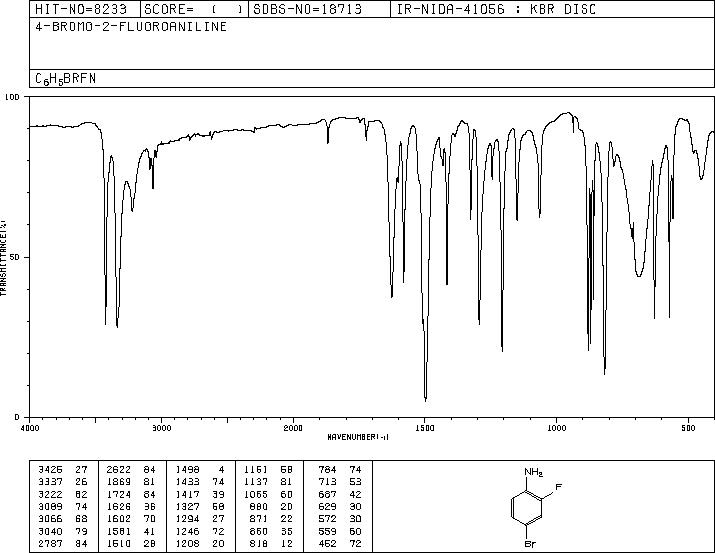This screenshot has height=553, width=715.
Task: Click the 2000 x-axis tick label
Action: click(293, 428)
